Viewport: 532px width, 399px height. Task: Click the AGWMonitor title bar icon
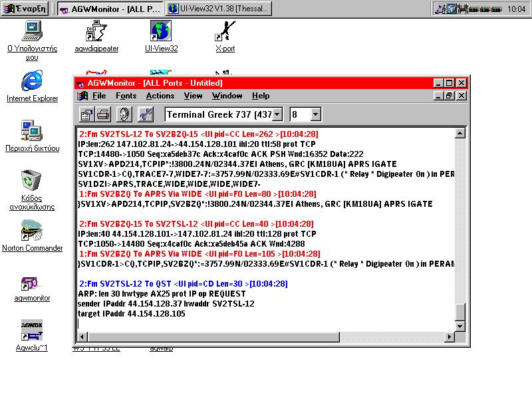click(x=80, y=83)
